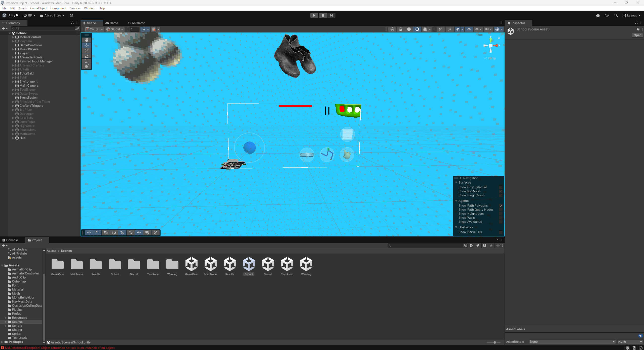Screen dimensions: 644x350
Task: Select the MainMenu scene asset thumbnail
Action: pyautogui.click(x=210, y=264)
